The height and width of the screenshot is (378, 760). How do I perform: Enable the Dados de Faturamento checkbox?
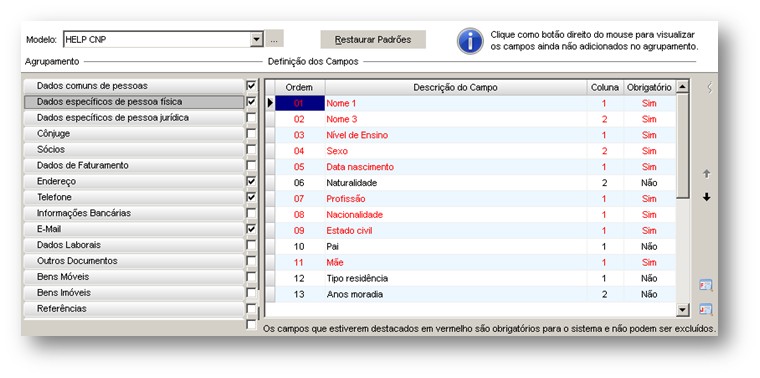(x=251, y=165)
